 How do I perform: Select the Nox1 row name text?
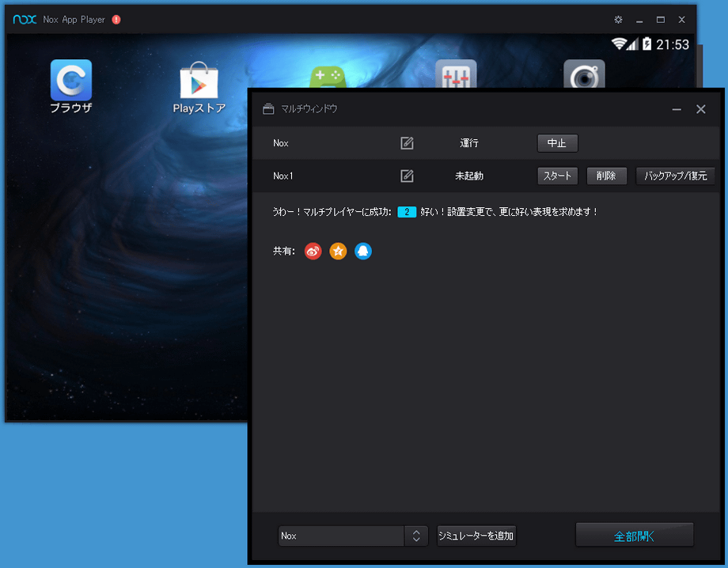pos(282,176)
